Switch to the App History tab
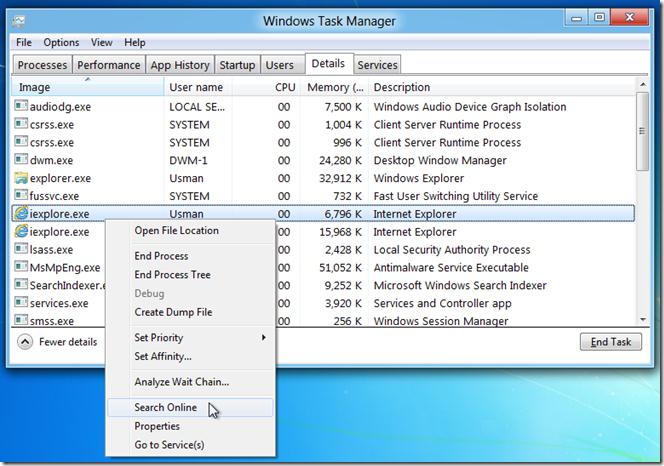664x466 pixels. point(180,65)
